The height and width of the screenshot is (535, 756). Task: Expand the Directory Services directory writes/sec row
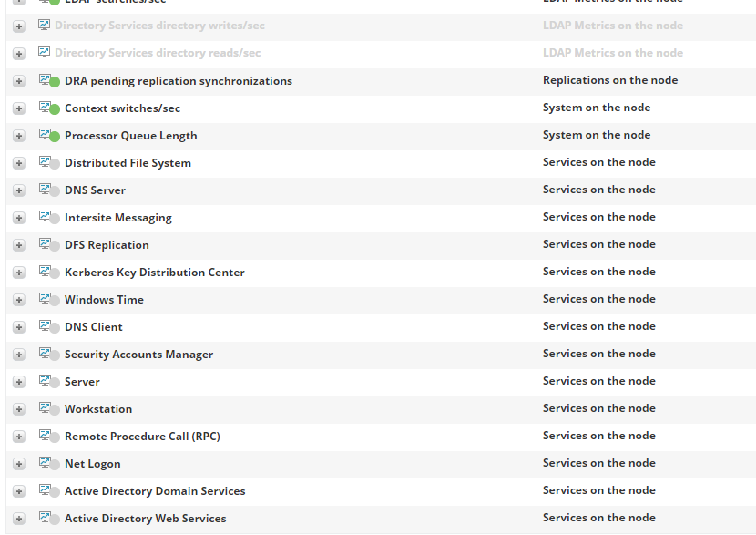pyautogui.click(x=19, y=26)
